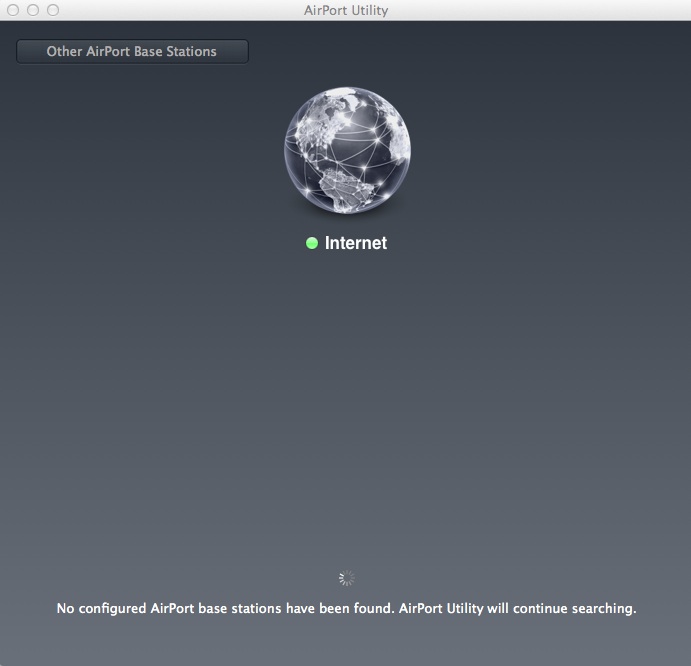This screenshot has height=666, width=691.
Task: Minimize the AirPort Utility window
Action: click(x=33, y=10)
